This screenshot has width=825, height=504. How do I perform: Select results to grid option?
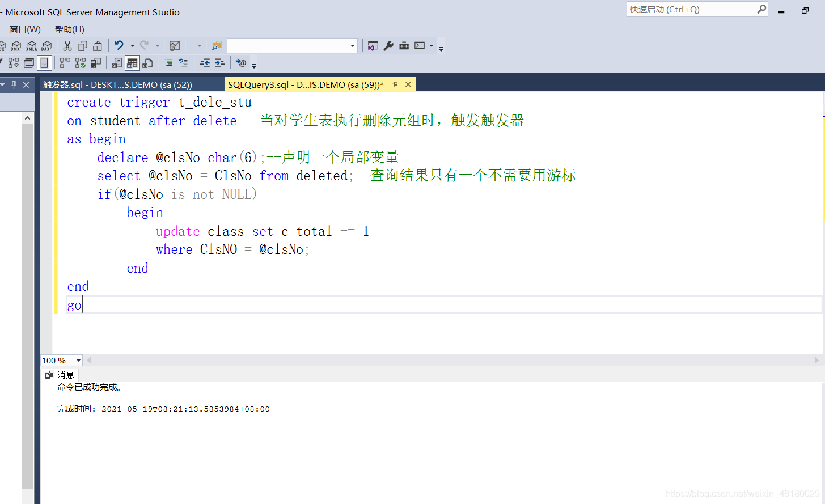(x=132, y=63)
